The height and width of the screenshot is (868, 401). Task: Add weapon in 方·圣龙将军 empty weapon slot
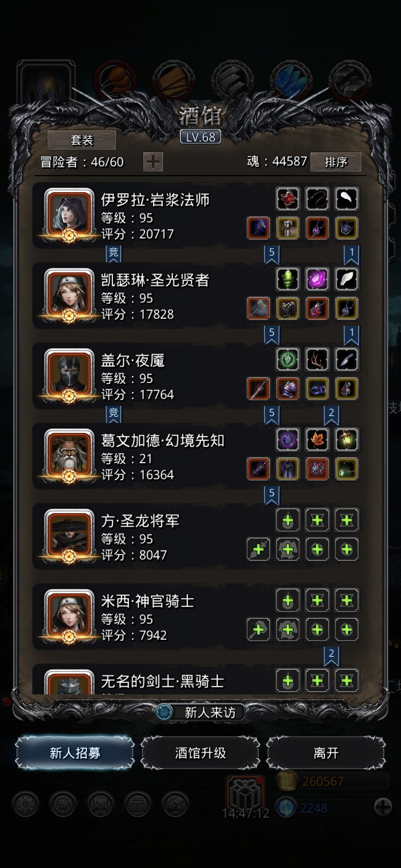point(258,549)
